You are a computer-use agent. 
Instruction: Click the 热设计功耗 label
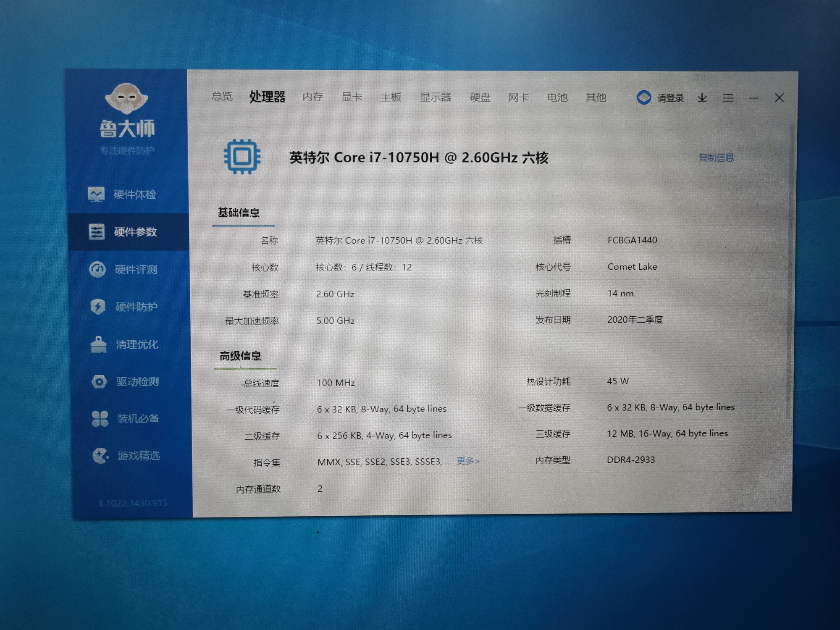click(548, 381)
